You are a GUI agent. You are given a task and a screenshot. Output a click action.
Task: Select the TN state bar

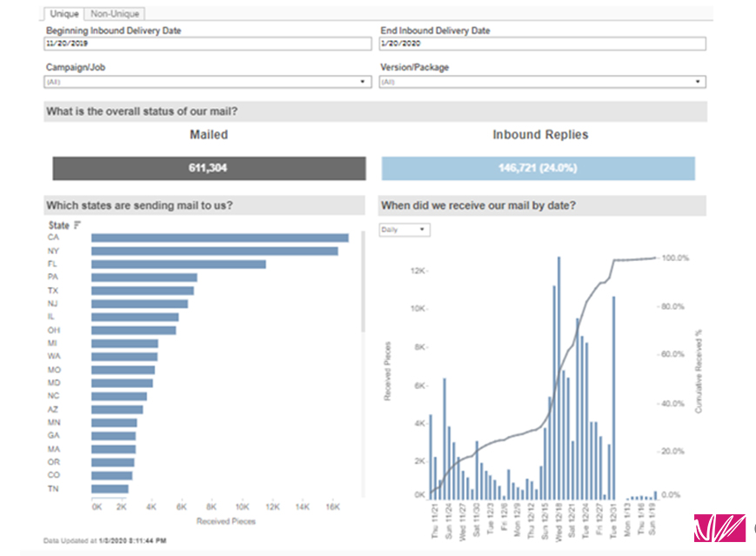tap(110, 488)
